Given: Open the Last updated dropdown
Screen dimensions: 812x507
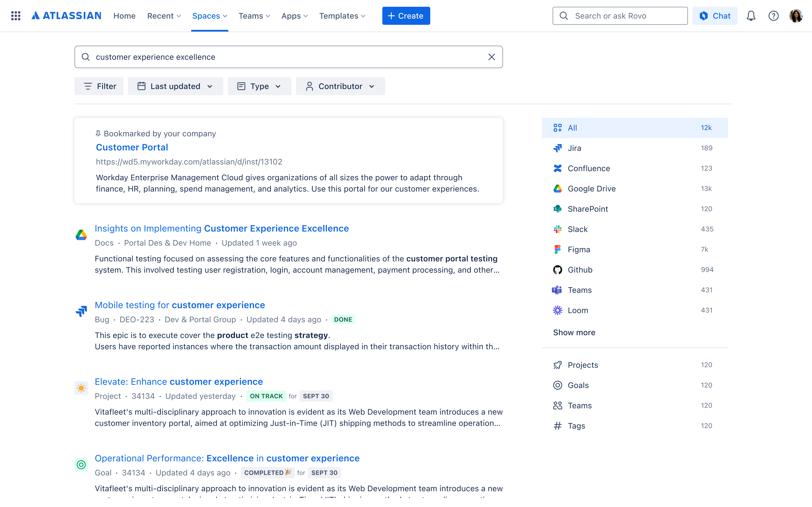Looking at the screenshot, I should pyautogui.click(x=176, y=86).
